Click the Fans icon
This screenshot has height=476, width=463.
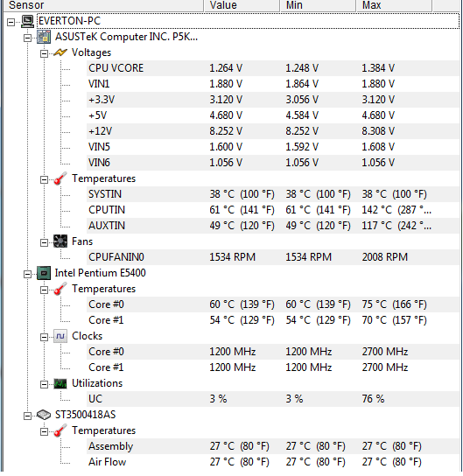(x=60, y=241)
